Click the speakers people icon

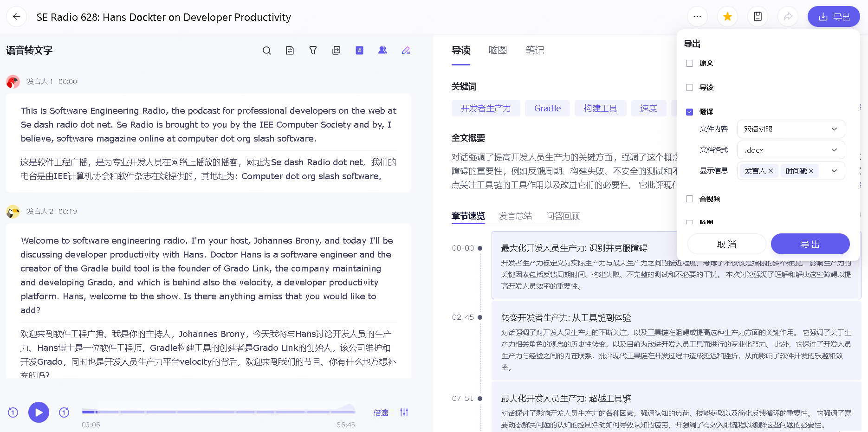[382, 51]
